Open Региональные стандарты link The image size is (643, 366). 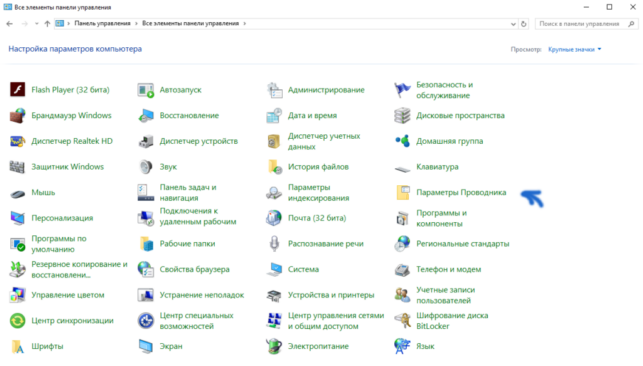tap(463, 244)
